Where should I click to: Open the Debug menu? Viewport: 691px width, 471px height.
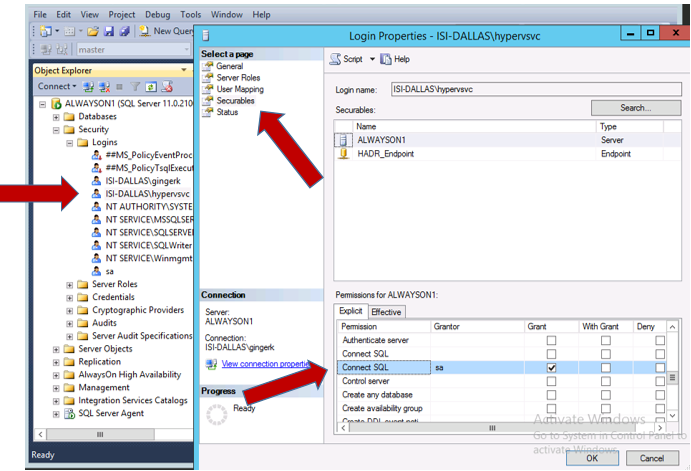pos(158,15)
